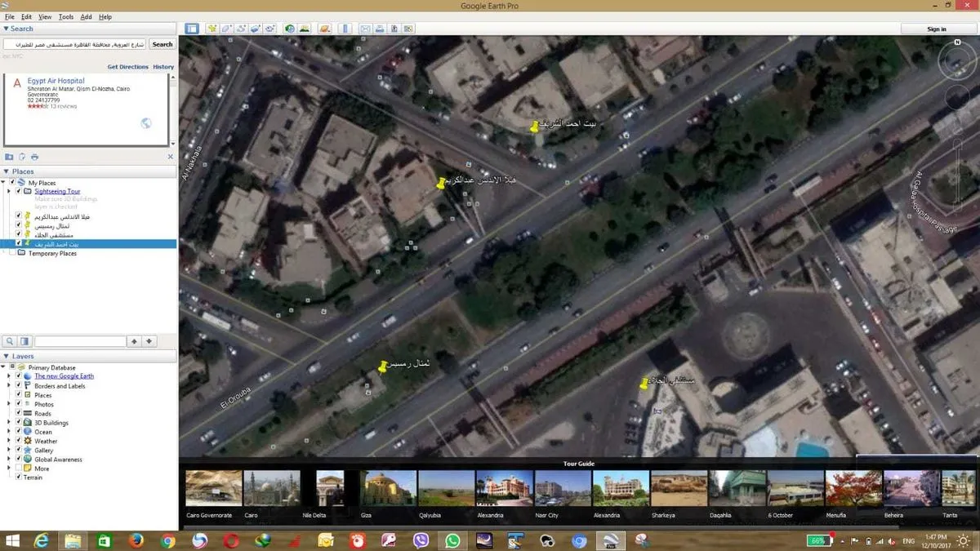Toggle the My Places checkbox
The height and width of the screenshot is (551, 980).
click(13, 183)
